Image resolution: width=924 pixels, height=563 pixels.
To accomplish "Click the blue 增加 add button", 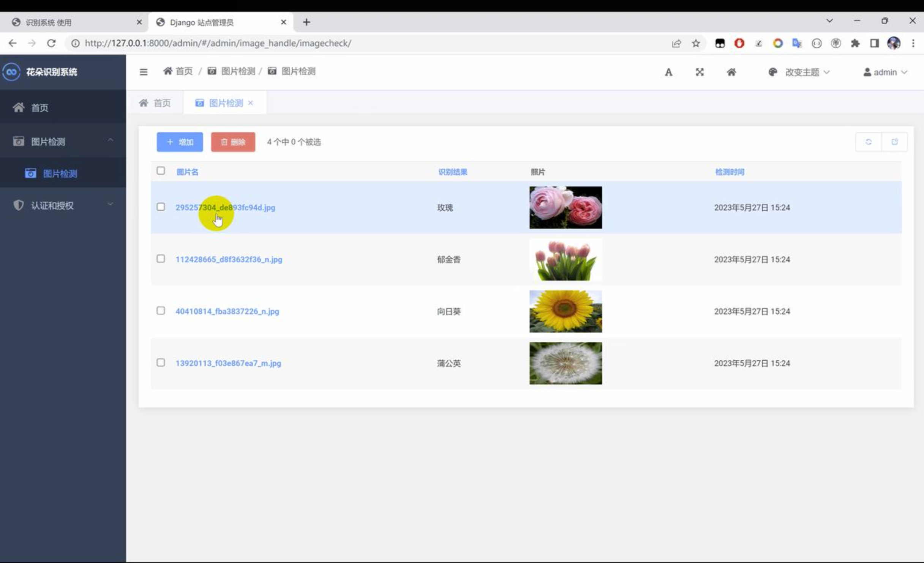I will point(180,142).
